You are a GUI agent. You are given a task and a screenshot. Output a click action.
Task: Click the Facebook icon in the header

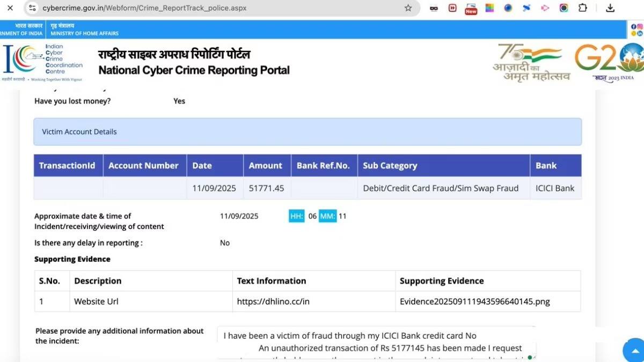633,26
